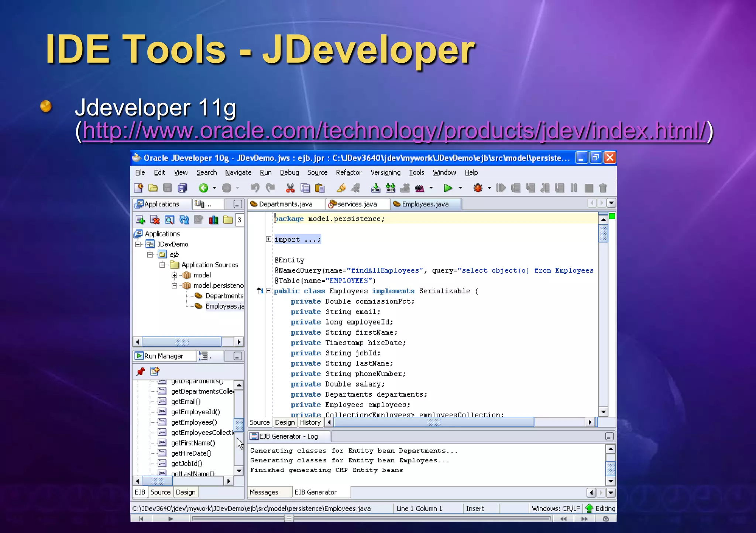Click the Open folder toolbar icon
The height and width of the screenshot is (533, 756).
(x=153, y=188)
